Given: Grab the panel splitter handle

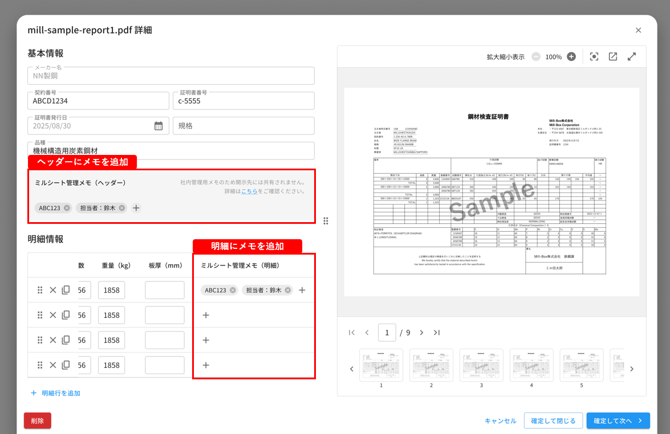Looking at the screenshot, I should coord(326,221).
